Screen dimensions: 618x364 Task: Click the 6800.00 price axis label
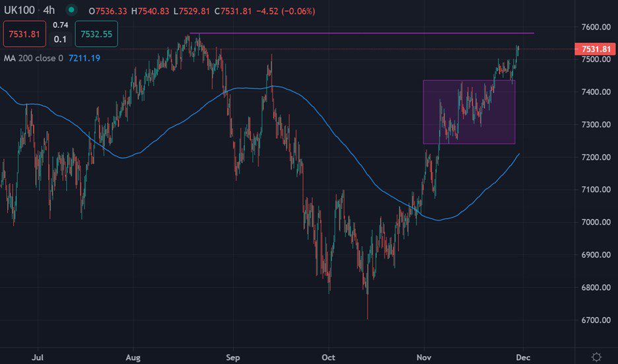click(596, 288)
